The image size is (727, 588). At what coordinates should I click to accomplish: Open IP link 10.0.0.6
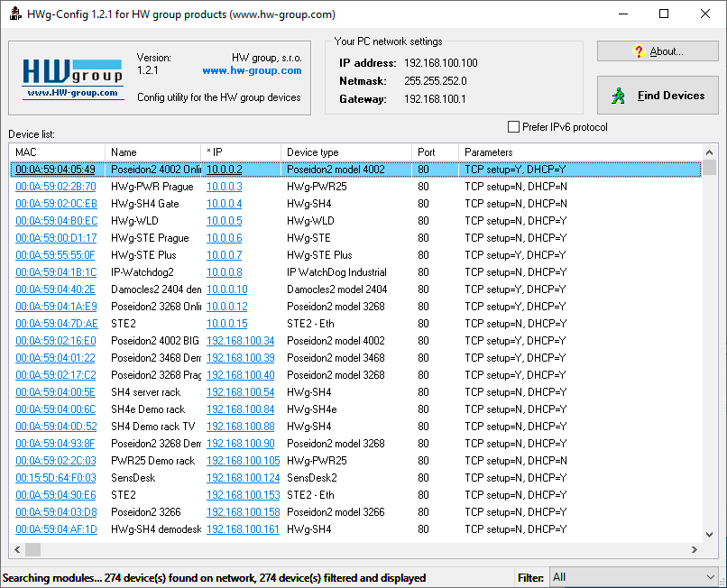tap(225, 238)
